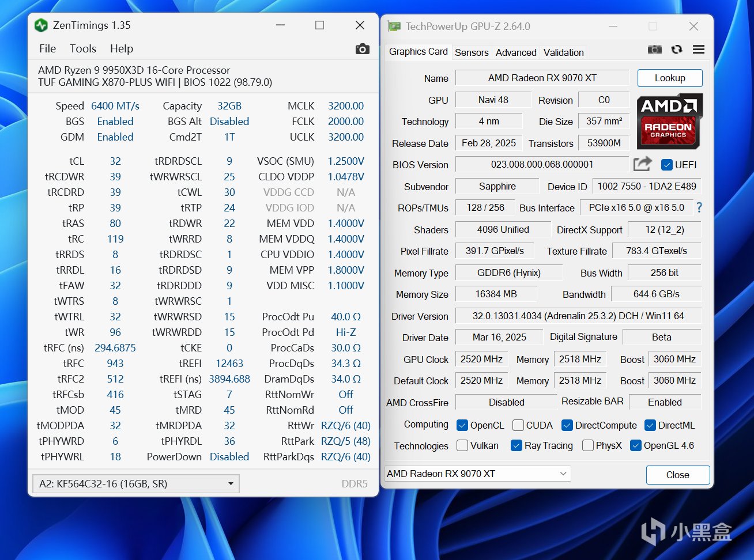Click the Device ID field 1002 7550 - 1DA2 E489
Image resolution: width=754 pixels, height=560 pixels.
pyautogui.click(x=647, y=186)
